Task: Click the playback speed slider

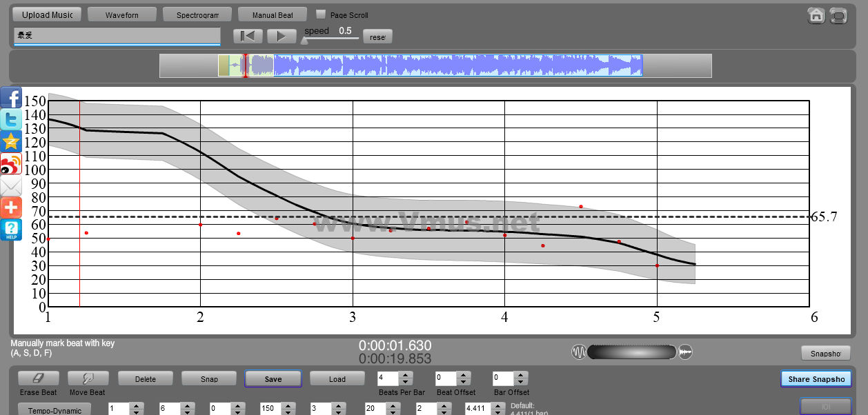Action: coord(331,39)
